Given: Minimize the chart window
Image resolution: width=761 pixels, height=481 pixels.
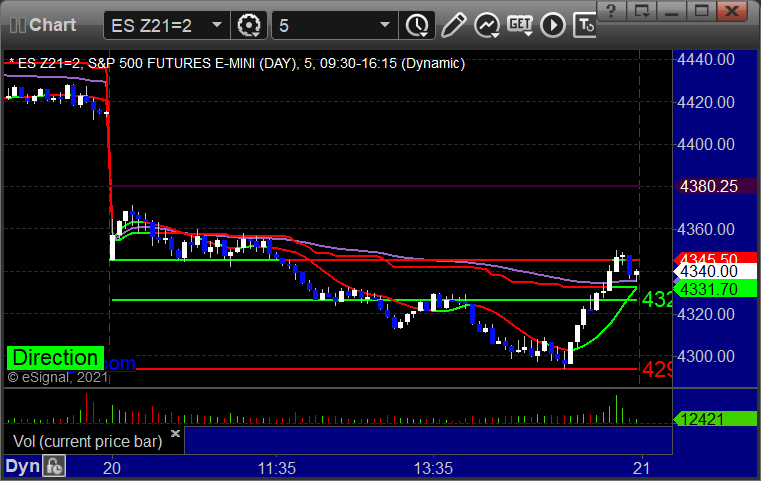Looking at the screenshot, I should click(x=672, y=10).
